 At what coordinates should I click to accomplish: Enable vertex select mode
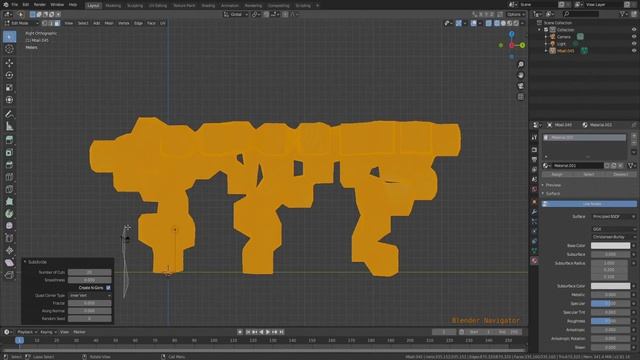(x=44, y=23)
